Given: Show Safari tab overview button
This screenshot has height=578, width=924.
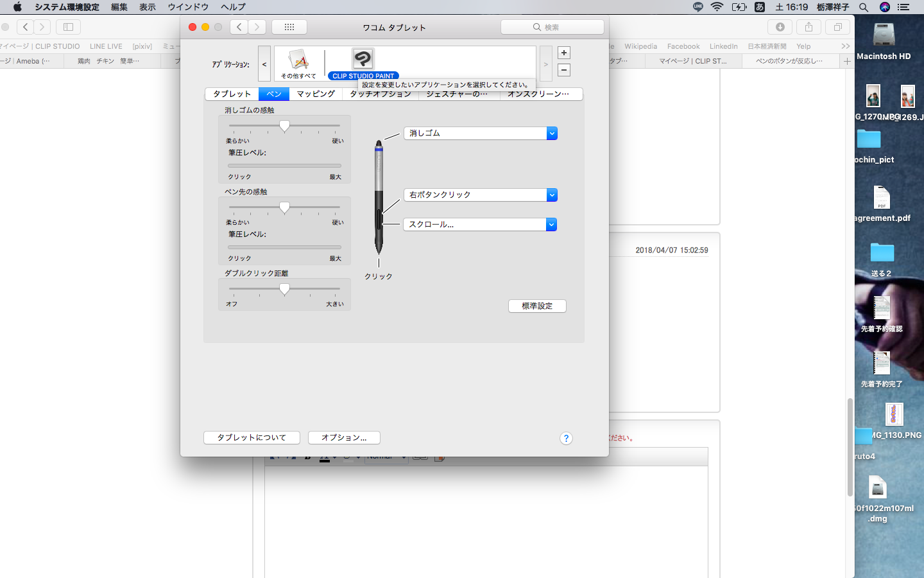Looking at the screenshot, I should pos(837,27).
